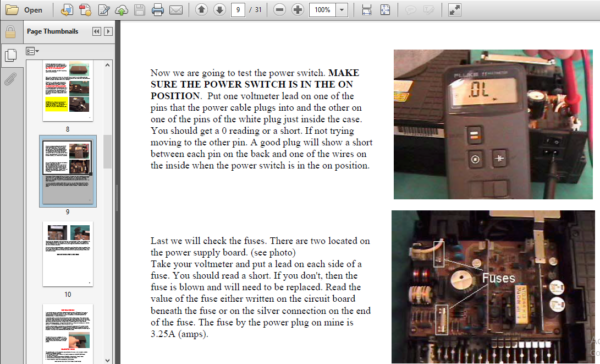Toggle the fit full page view icon
600x364 pixels.
tap(385, 10)
